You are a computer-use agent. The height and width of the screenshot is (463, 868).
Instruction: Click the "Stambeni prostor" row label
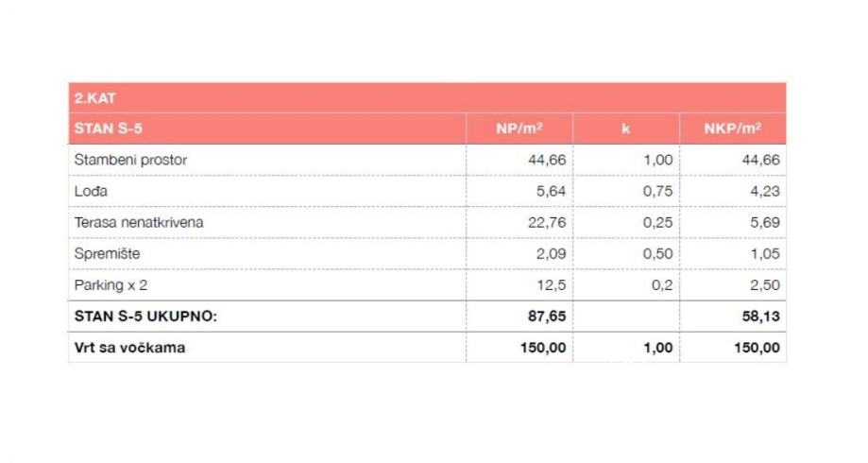click(x=130, y=160)
